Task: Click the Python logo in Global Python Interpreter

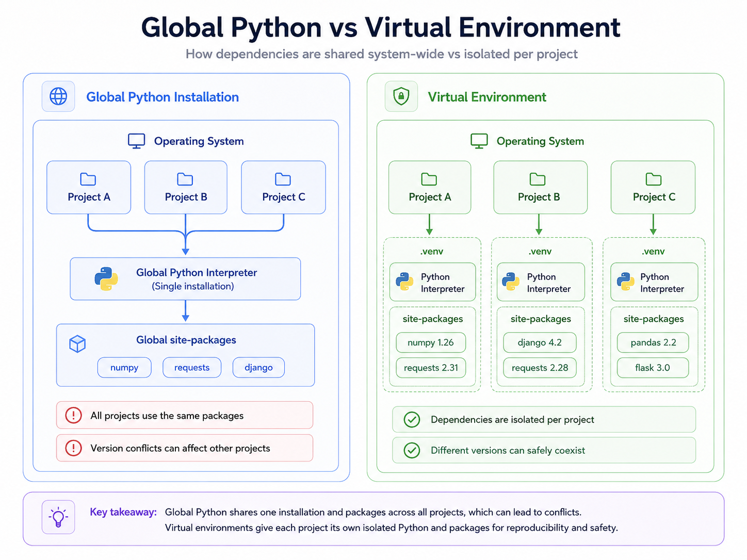Action: tap(106, 279)
